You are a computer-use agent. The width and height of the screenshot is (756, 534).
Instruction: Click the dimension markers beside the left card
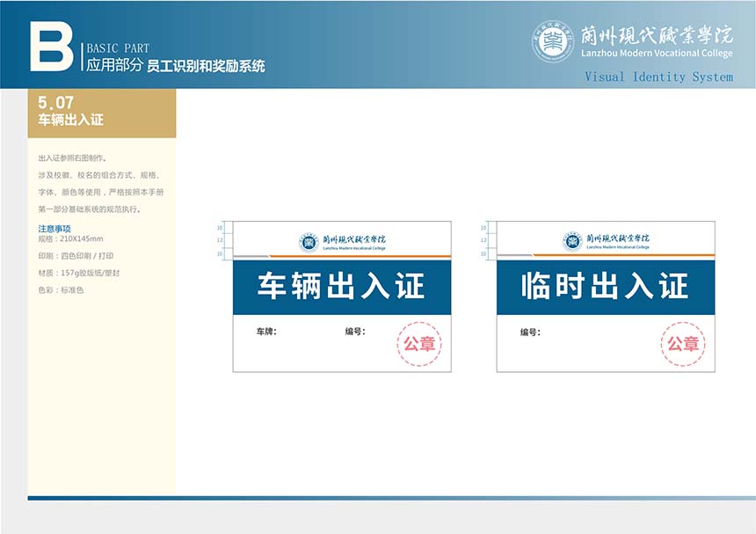[x=223, y=241]
